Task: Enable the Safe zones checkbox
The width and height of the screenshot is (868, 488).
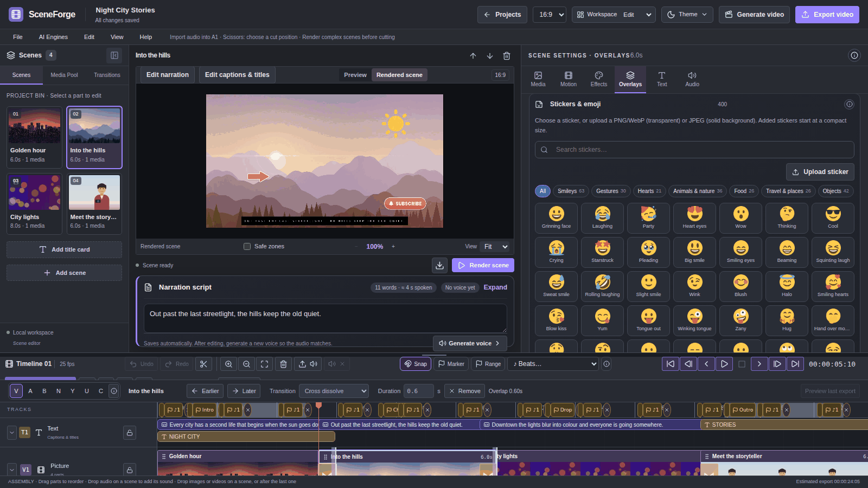Action: click(x=247, y=246)
